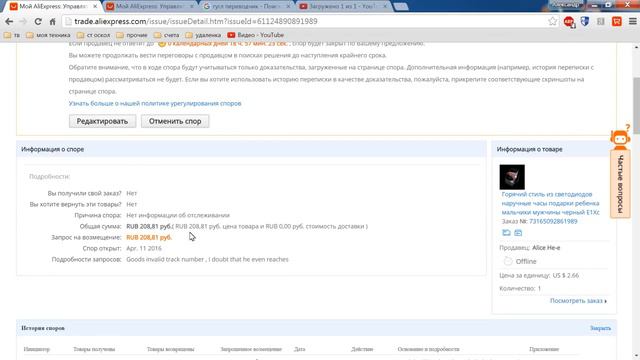Click dispute reason 'Нет информации об отслеживании'
The image size is (640, 360).
tap(178, 215)
